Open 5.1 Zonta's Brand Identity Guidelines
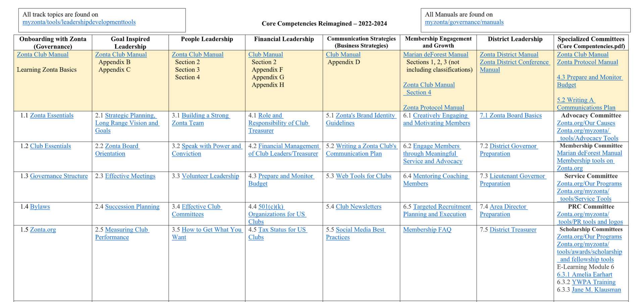Screen dimensions: 644x302 pyautogui.click(x=361, y=119)
